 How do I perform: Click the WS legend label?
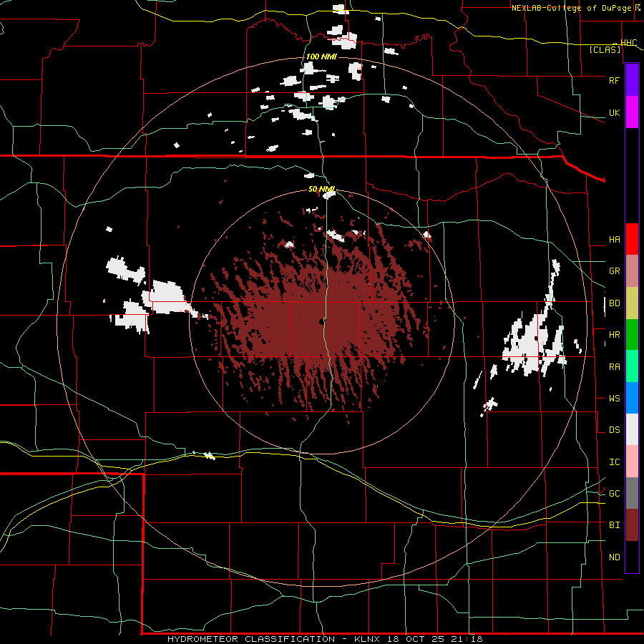point(614,399)
